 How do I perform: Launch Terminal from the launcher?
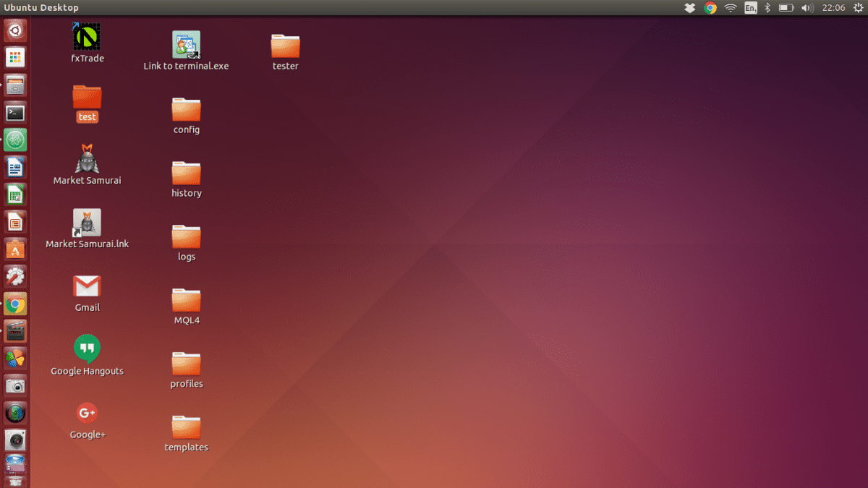(x=15, y=113)
